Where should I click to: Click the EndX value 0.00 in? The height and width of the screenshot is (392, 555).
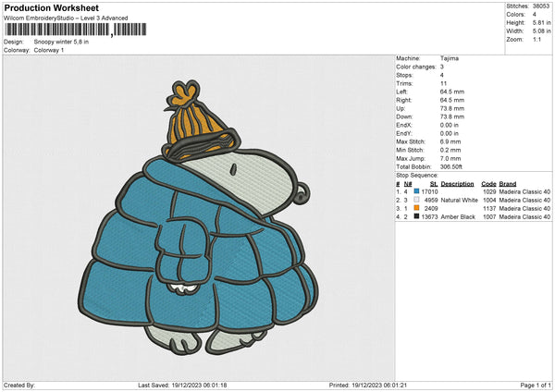[x=450, y=125]
